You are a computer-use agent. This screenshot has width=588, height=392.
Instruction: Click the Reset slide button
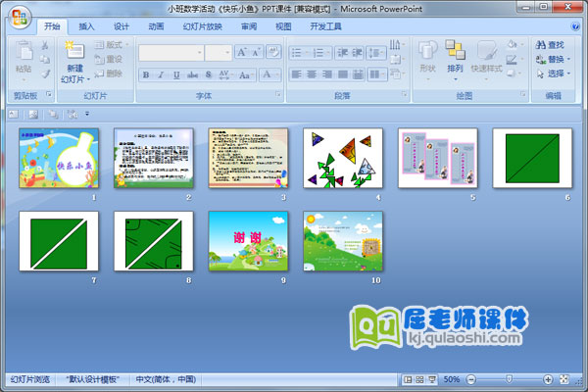coord(109,59)
